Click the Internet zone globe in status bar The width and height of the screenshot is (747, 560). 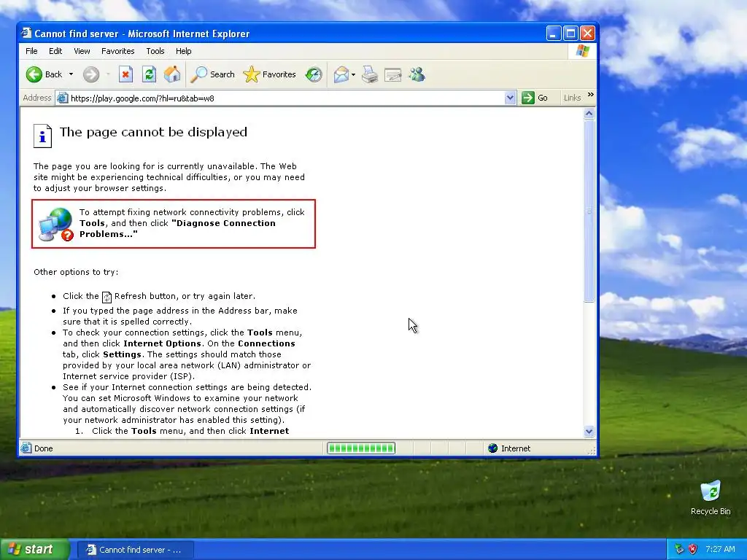[492, 448]
